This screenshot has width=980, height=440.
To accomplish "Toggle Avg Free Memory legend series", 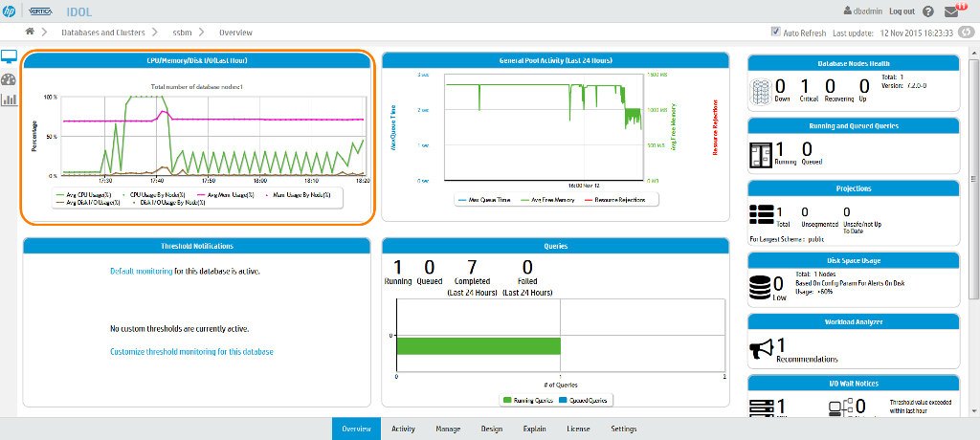I will (544, 200).
